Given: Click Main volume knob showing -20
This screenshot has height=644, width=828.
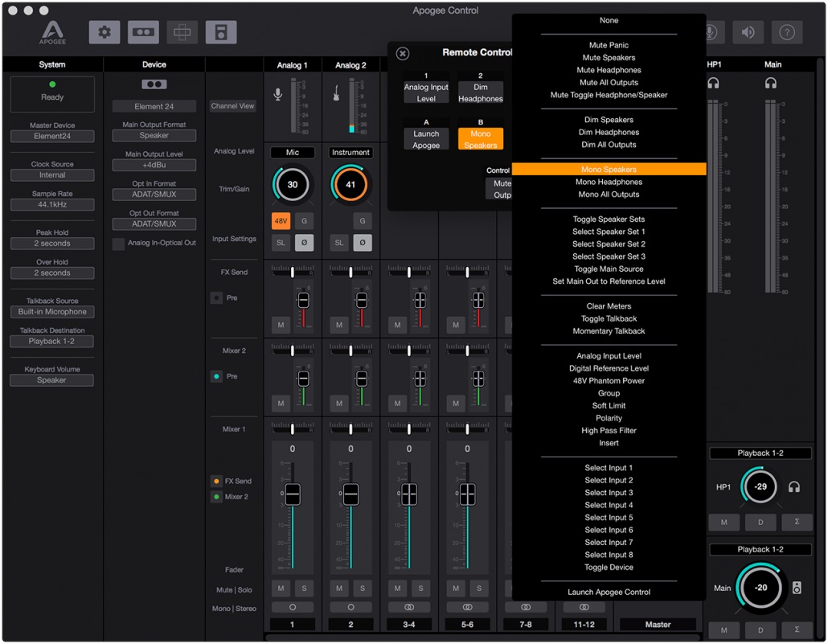Looking at the screenshot, I should pyautogui.click(x=760, y=588).
